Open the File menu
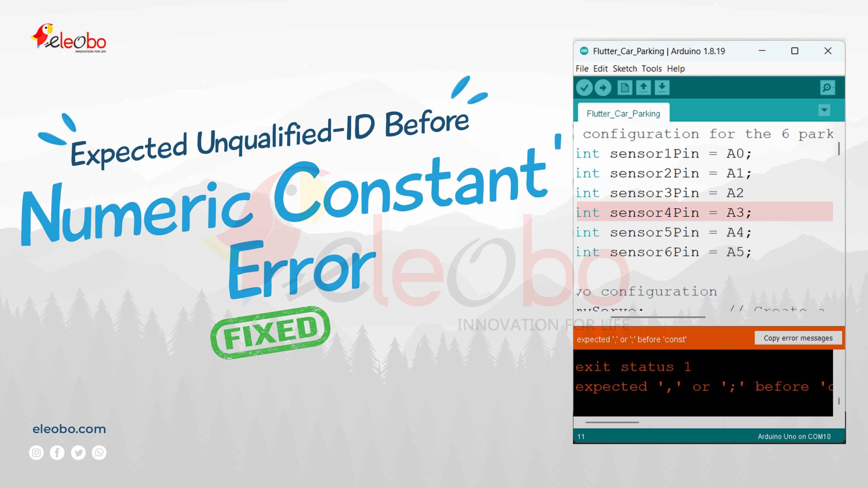 point(581,68)
